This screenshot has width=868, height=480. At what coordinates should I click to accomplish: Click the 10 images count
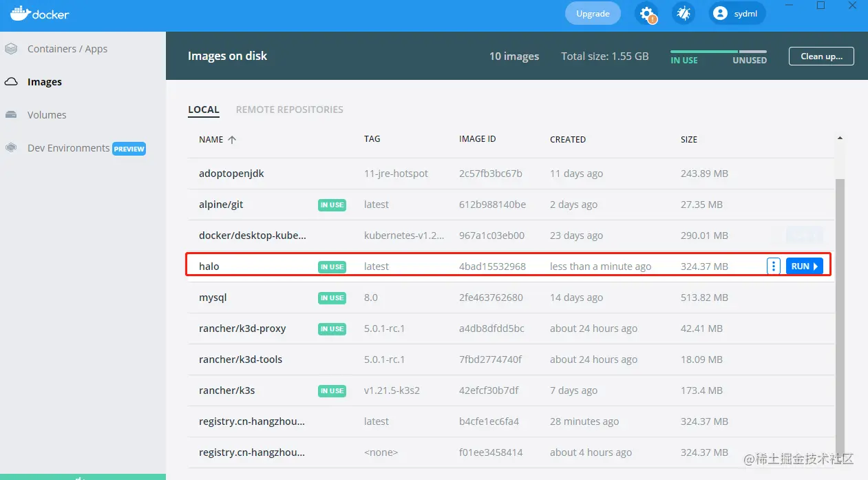tap(514, 56)
